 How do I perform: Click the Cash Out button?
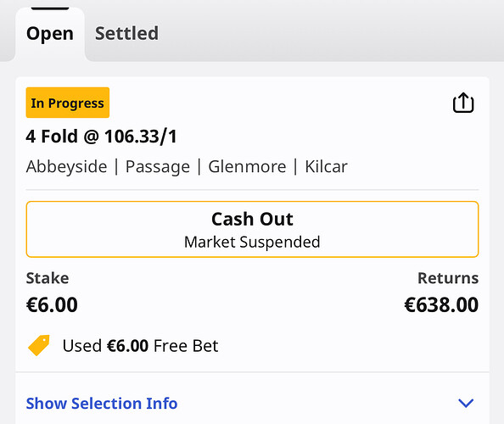(x=252, y=229)
